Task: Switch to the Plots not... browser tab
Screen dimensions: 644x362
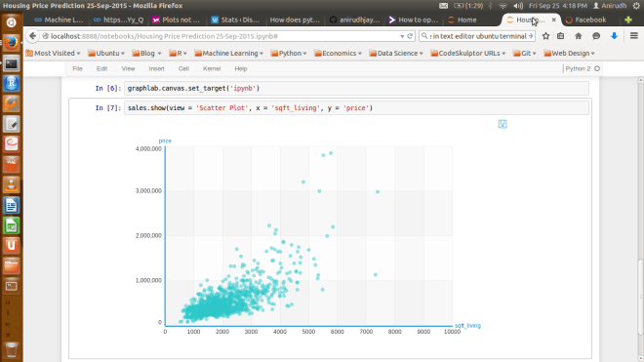Action: coord(176,20)
